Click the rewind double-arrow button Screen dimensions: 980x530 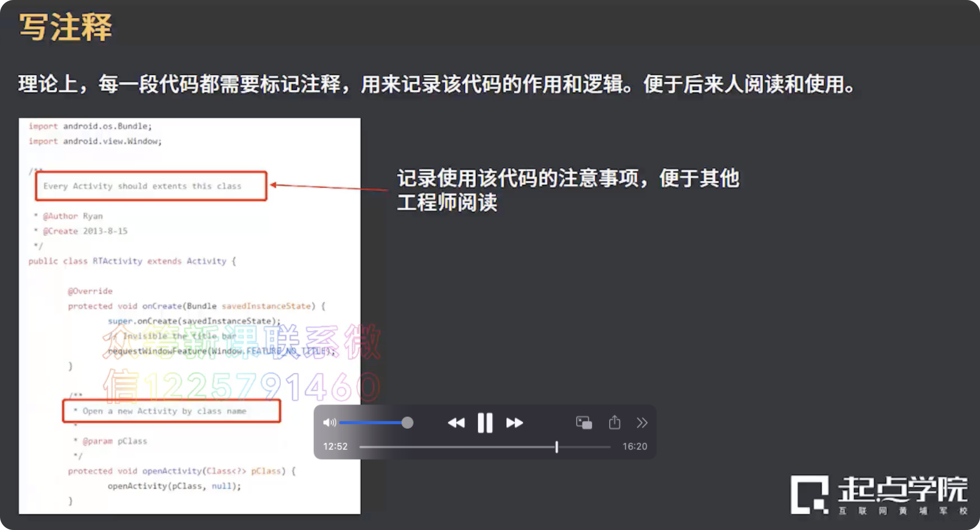tap(456, 423)
